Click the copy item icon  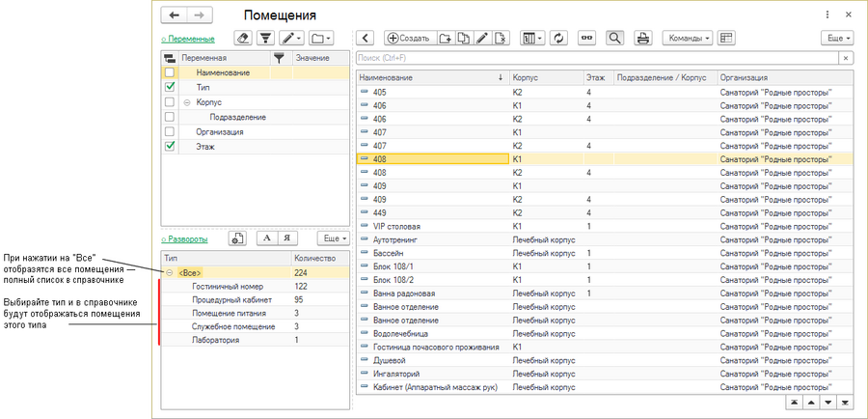[464, 38]
